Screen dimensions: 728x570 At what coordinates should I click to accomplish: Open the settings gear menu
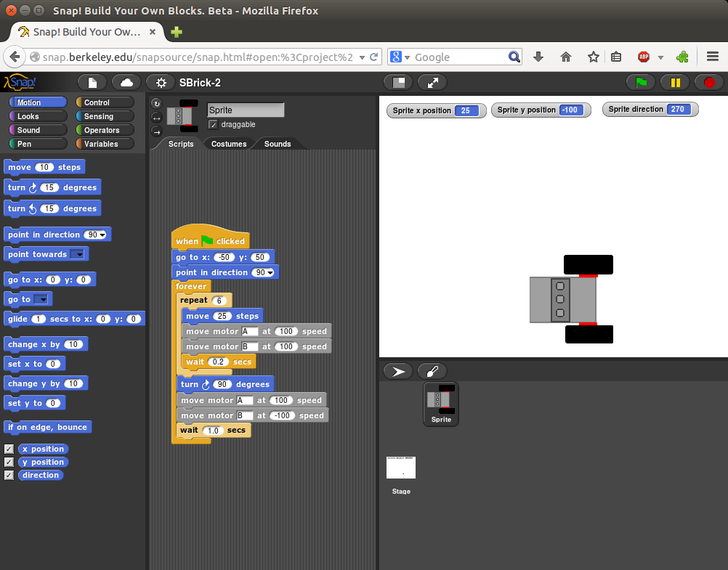[x=161, y=83]
